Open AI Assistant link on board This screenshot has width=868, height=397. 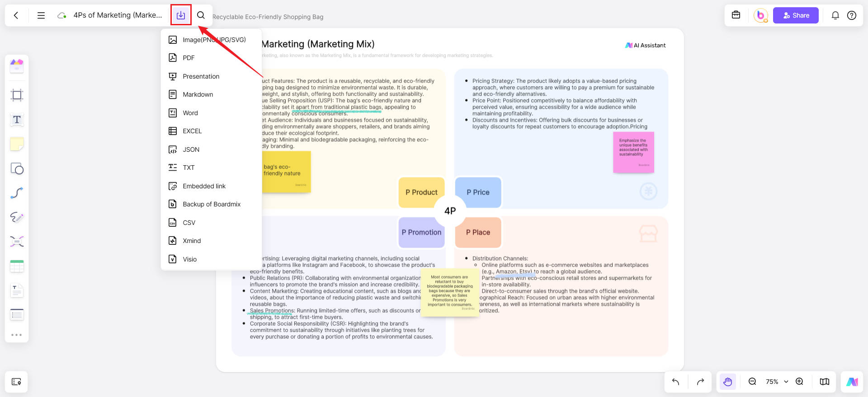[646, 45]
